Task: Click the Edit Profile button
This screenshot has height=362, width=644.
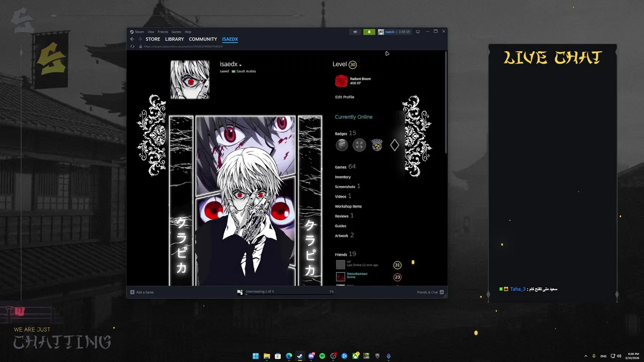Action: coord(345,97)
